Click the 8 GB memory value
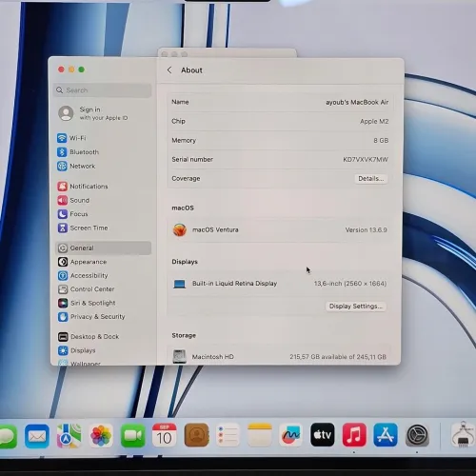The width and height of the screenshot is (476, 476). coord(381,140)
